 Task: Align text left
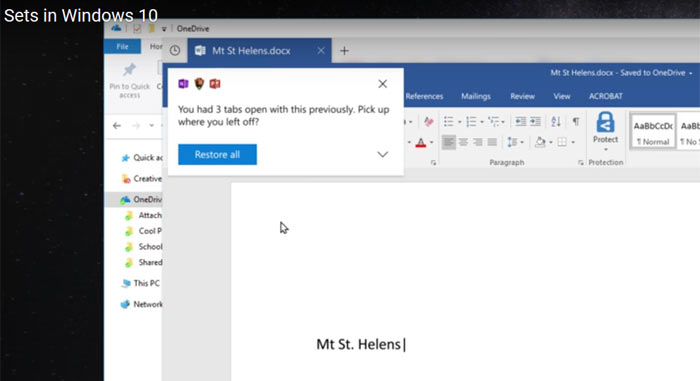(449, 142)
